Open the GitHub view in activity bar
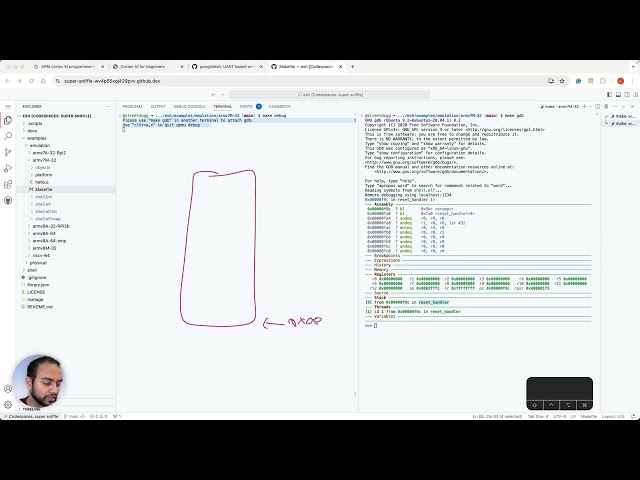 click(x=8, y=200)
